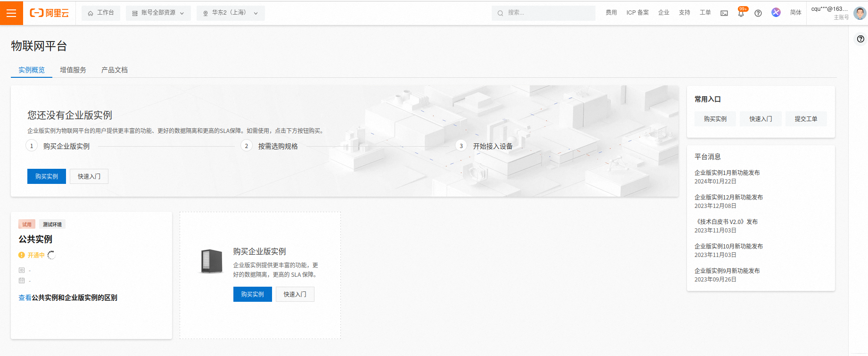
Task: Open the 简体 language menu
Action: tap(795, 13)
